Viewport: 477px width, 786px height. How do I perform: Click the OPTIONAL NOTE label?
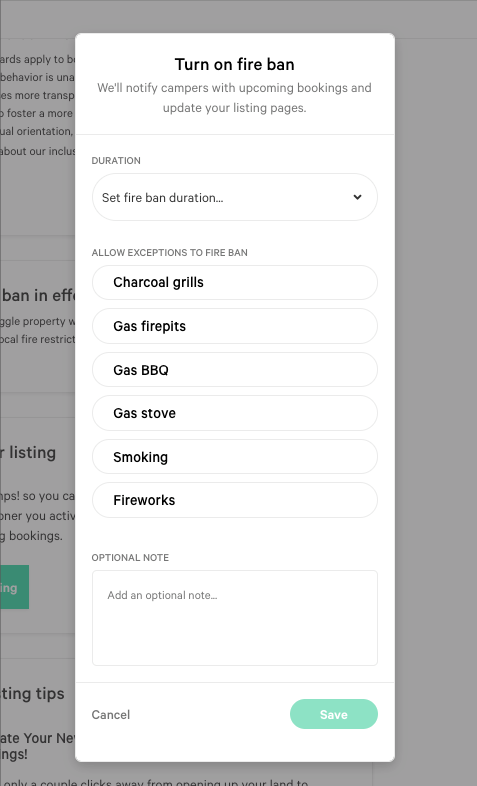[130, 557]
